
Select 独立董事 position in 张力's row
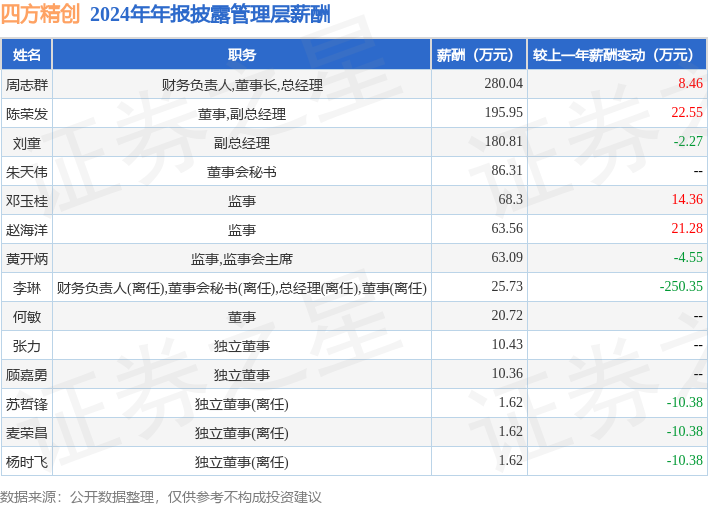(x=242, y=346)
